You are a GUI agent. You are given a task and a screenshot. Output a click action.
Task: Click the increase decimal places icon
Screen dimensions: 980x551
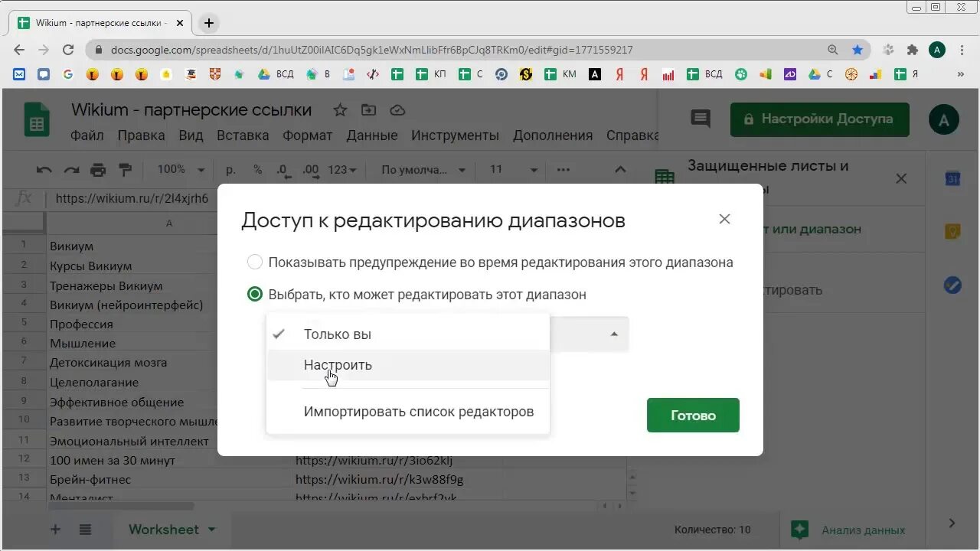tap(310, 170)
